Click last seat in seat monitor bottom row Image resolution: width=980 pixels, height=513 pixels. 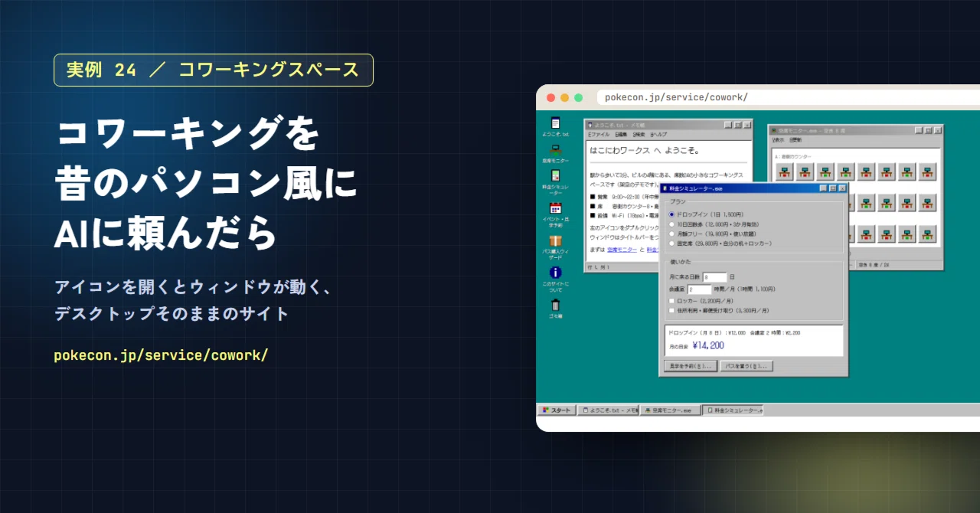[x=928, y=234]
